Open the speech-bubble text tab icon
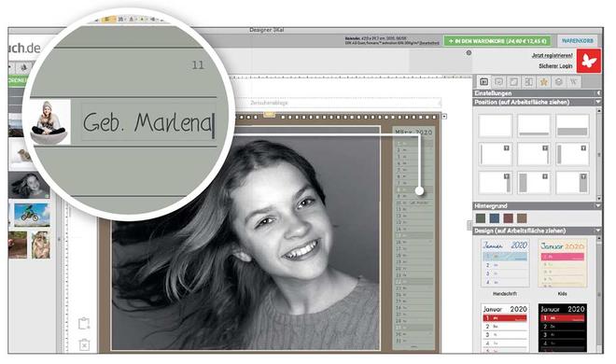The width and height of the screenshot is (616, 364). (499, 82)
